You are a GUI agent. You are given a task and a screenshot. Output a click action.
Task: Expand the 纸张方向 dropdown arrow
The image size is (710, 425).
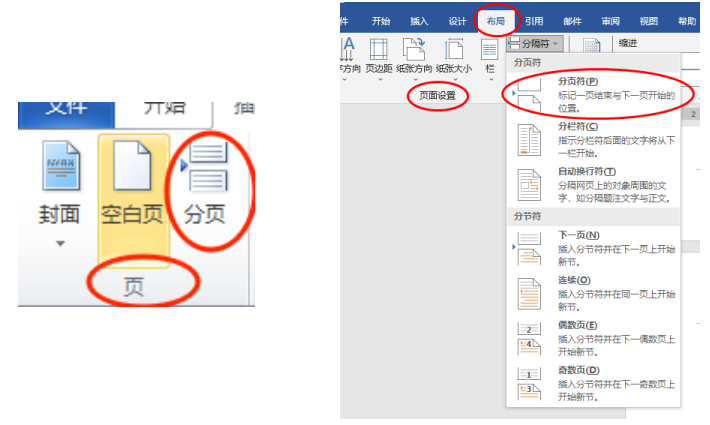coord(415,80)
